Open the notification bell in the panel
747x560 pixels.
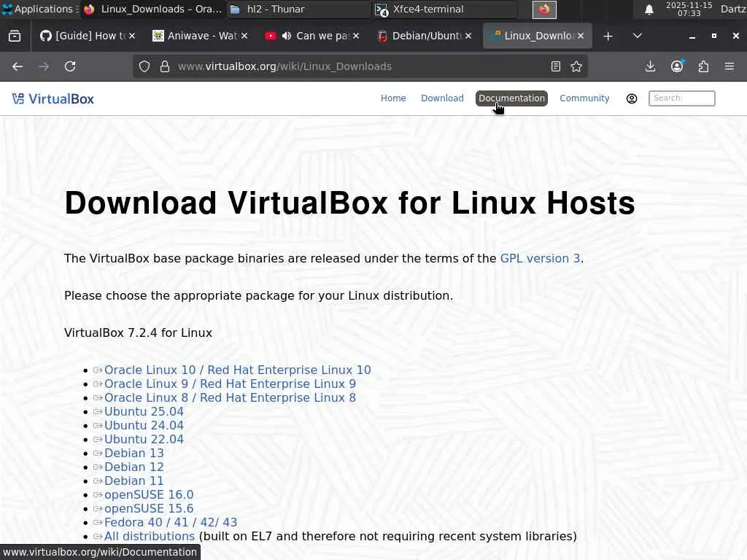click(x=649, y=9)
